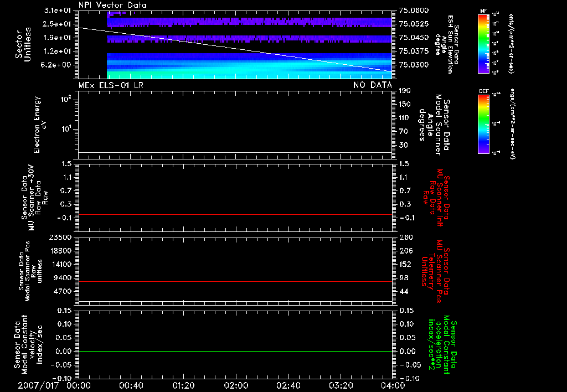Image resolution: width=567 pixels, height=392 pixels.
Task: Click the '206' telemetry tick value
Action: click(406, 251)
